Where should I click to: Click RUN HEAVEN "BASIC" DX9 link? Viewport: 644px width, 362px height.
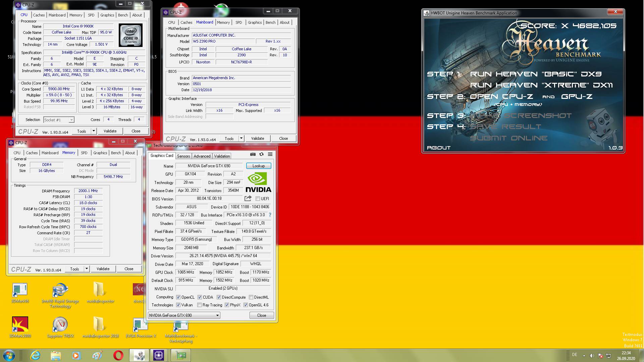point(536,74)
